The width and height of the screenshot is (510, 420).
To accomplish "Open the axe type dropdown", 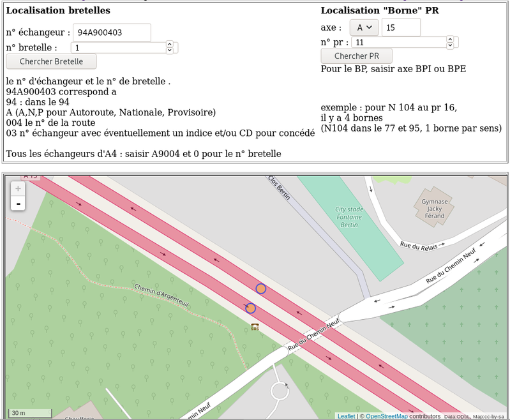I will tap(364, 27).
